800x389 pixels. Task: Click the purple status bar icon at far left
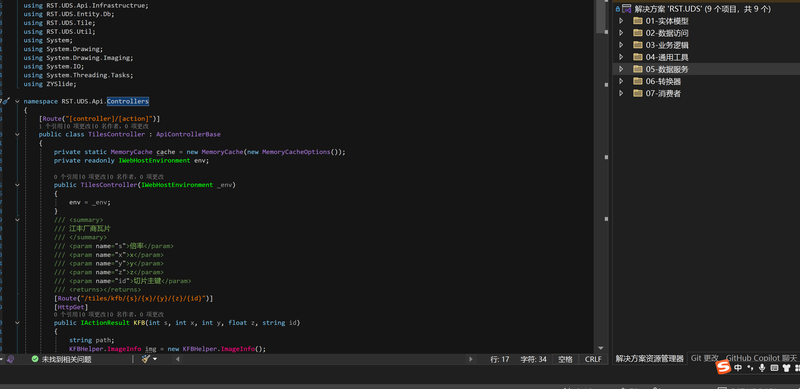[x=10, y=359]
